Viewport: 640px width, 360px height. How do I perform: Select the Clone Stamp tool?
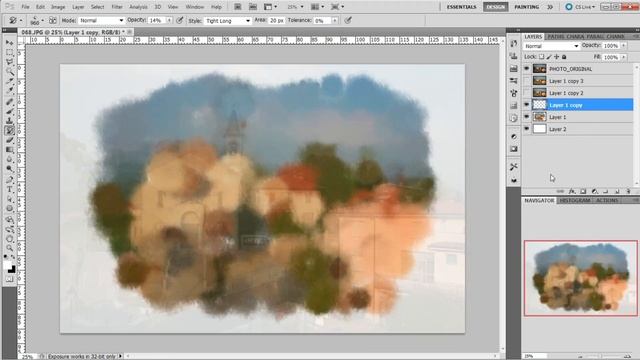[10, 121]
